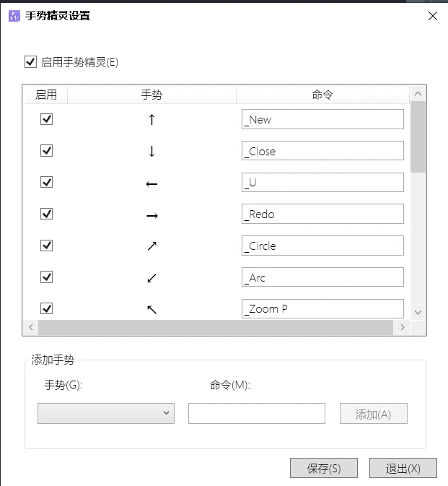Click the 保存(S) button
Image resolution: width=448 pixels, height=486 pixels.
tap(324, 468)
